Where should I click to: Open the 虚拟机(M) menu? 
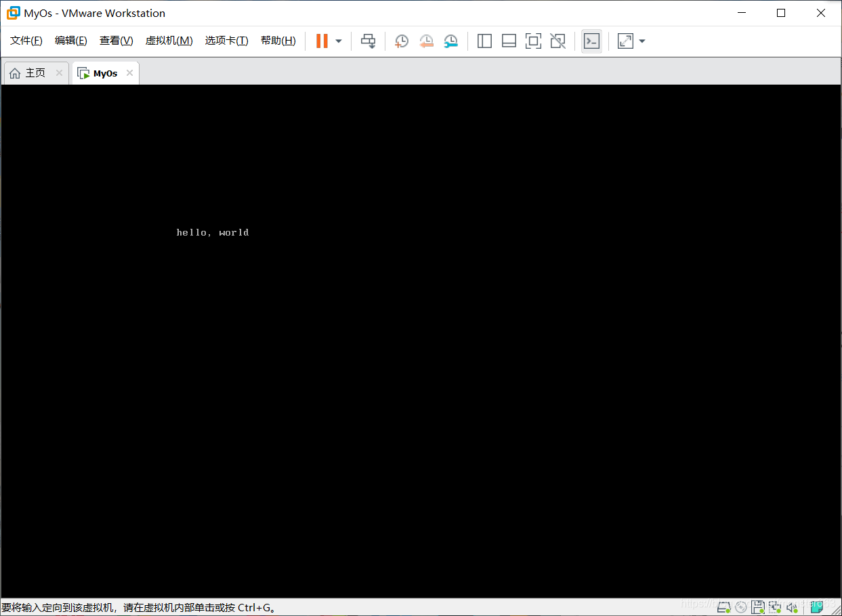[x=169, y=40]
